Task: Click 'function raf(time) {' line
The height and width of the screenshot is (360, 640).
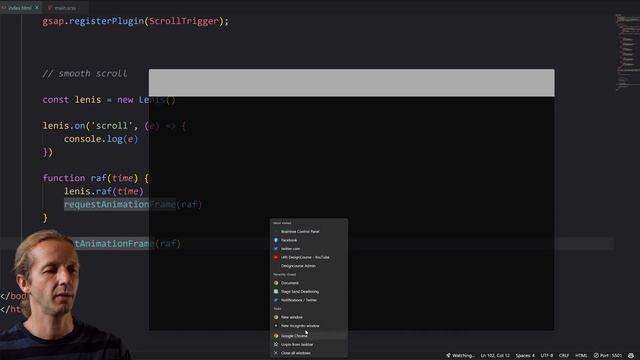Action: coord(96,178)
